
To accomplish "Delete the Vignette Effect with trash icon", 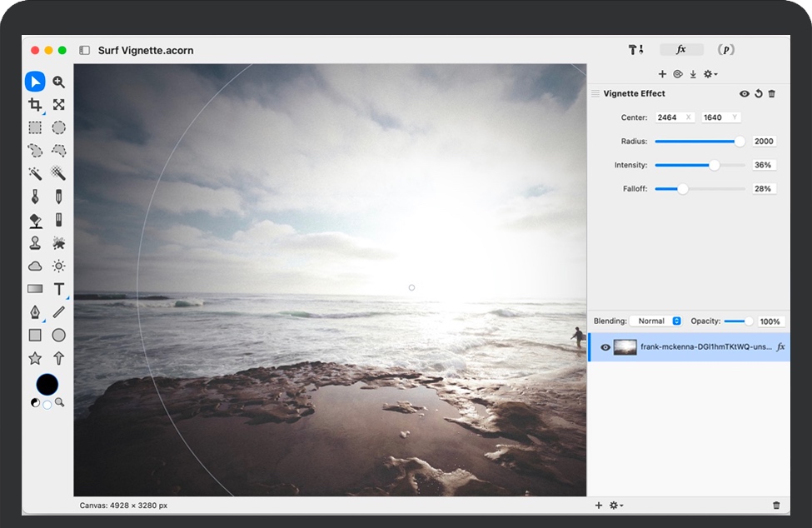I will click(772, 94).
